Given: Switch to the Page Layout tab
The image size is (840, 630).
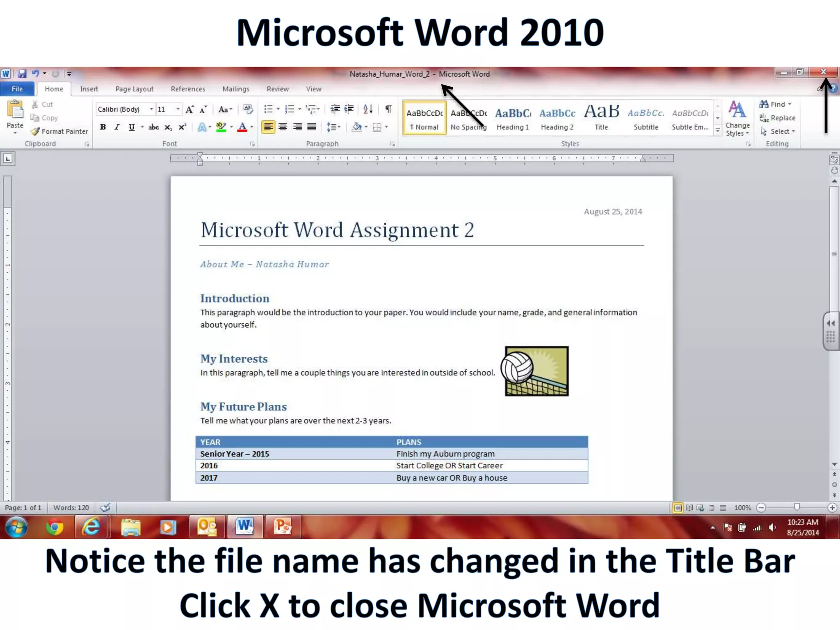Looking at the screenshot, I should pyautogui.click(x=134, y=89).
